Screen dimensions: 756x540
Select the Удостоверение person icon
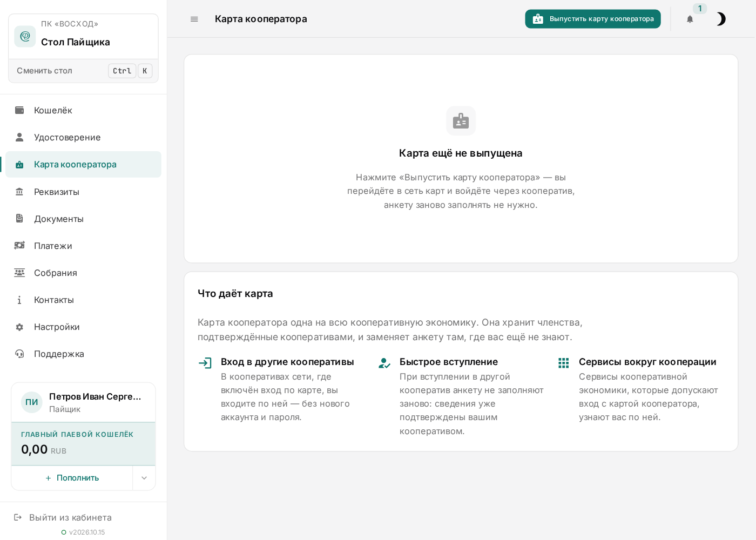(x=19, y=137)
